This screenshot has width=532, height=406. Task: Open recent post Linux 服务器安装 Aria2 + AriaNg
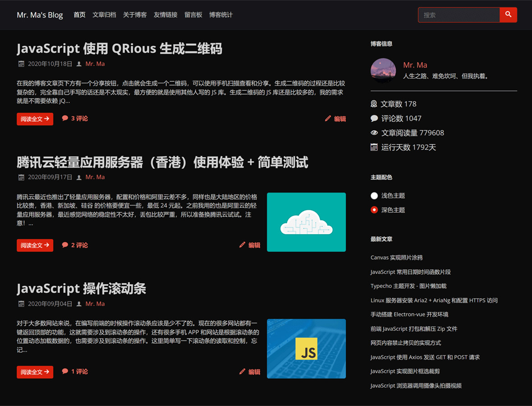(x=434, y=300)
